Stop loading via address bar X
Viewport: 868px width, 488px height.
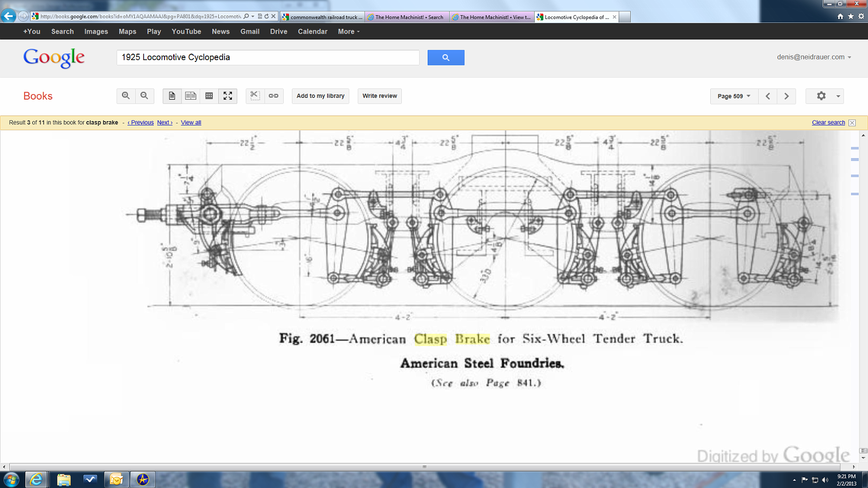tap(273, 16)
